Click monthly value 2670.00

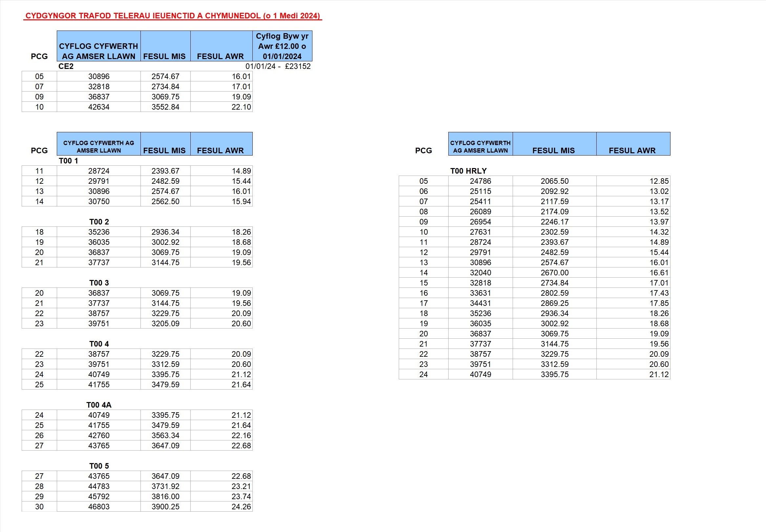pos(554,273)
